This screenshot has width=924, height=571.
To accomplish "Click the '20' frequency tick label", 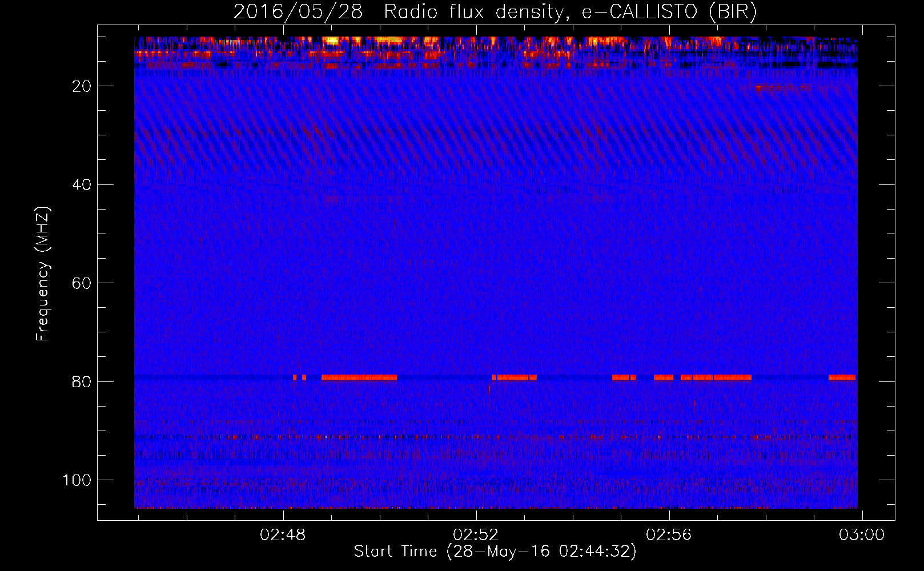I will (x=82, y=86).
